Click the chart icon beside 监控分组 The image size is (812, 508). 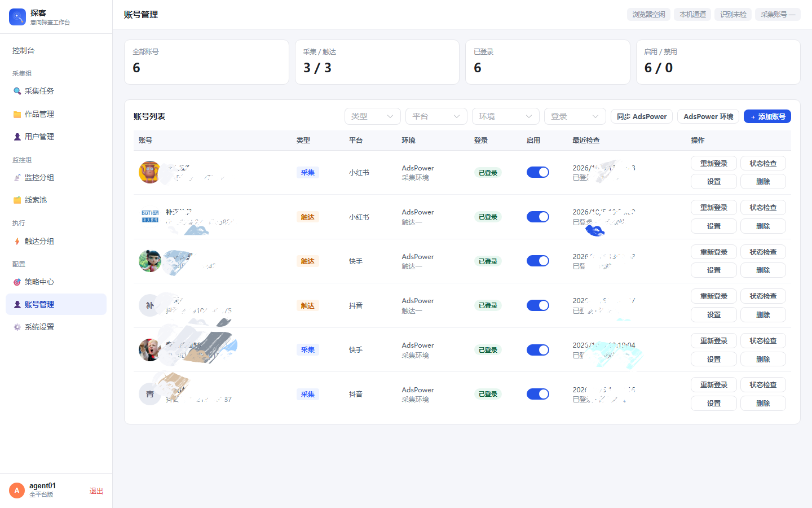tap(17, 177)
